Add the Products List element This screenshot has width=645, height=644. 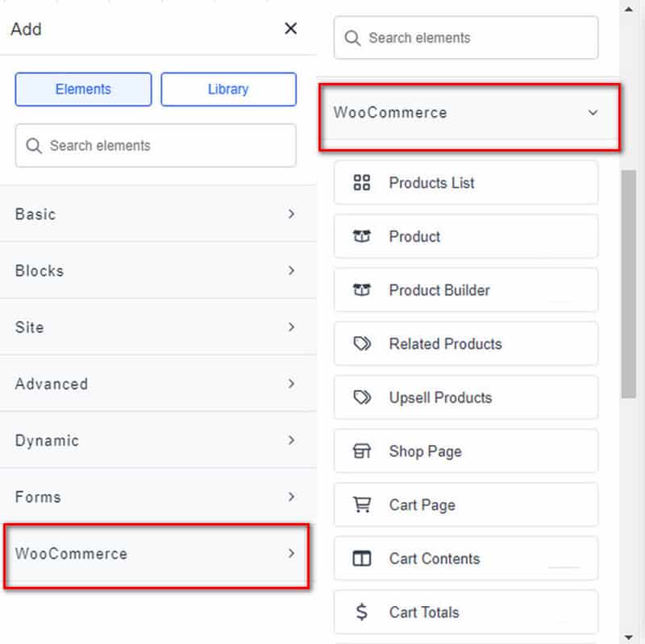coord(466,183)
